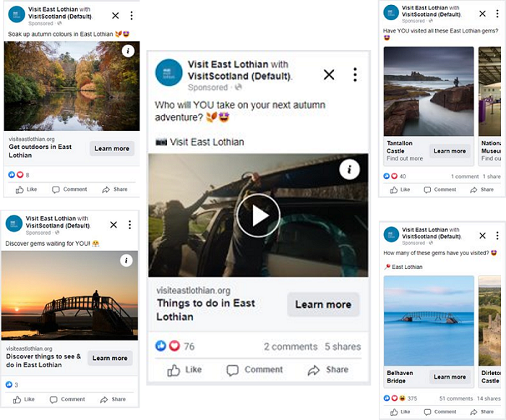506x420 pixels.
Task: Open options menu on autumn adventure ad
Action: [355, 74]
